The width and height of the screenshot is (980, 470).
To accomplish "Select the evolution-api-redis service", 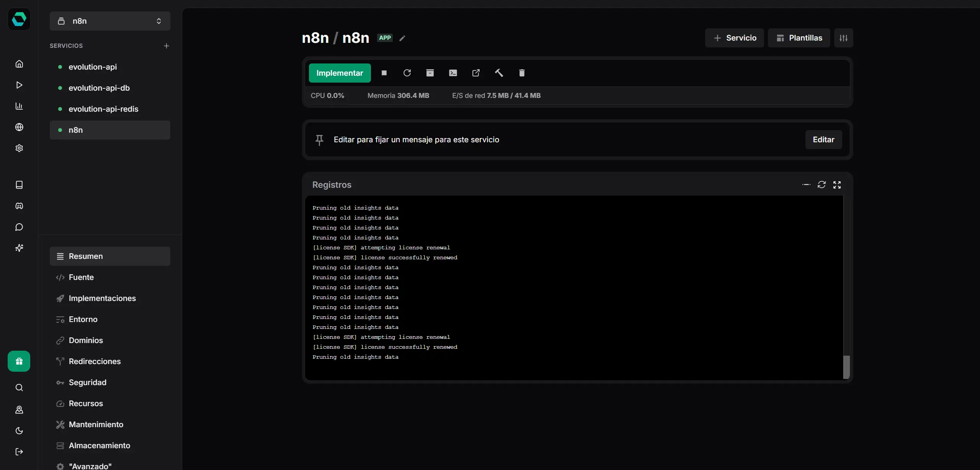I will [110, 109].
